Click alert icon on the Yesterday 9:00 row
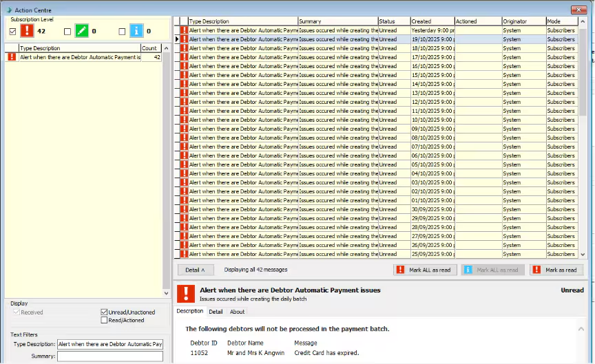 click(x=184, y=30)
